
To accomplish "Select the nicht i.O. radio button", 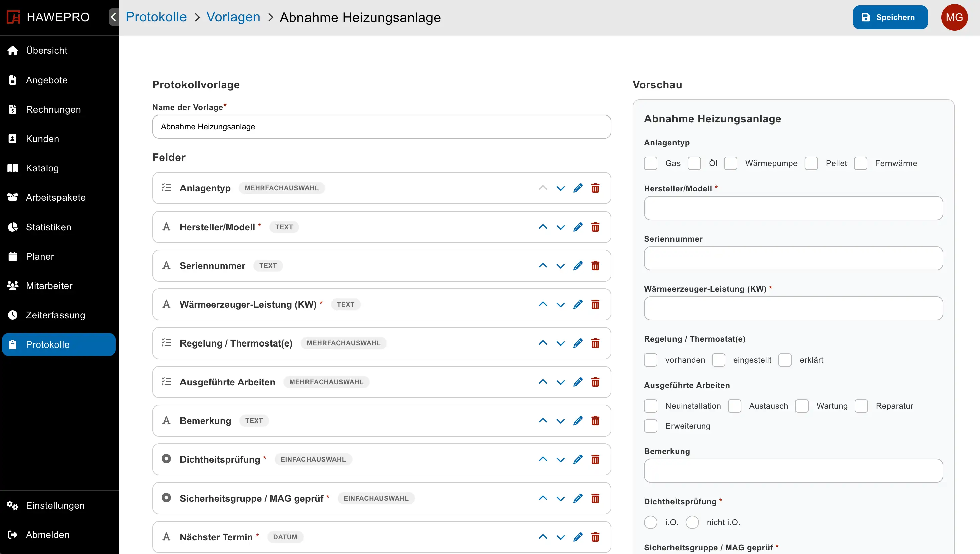I will [x=692, y=522].
